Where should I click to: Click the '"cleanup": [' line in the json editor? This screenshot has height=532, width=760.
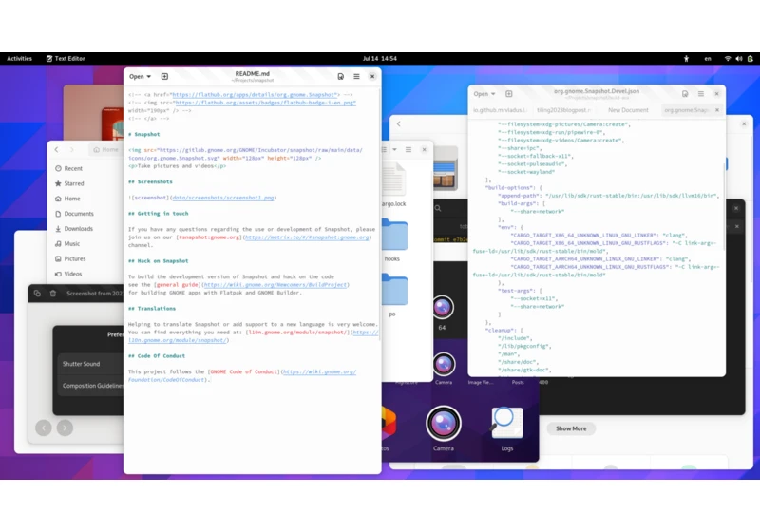point(504,331)
